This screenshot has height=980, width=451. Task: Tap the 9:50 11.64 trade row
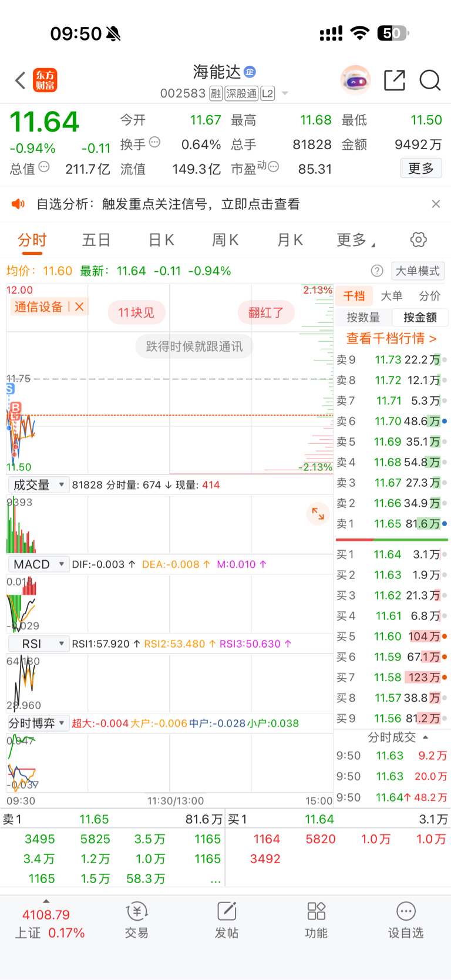coord(392,797)
